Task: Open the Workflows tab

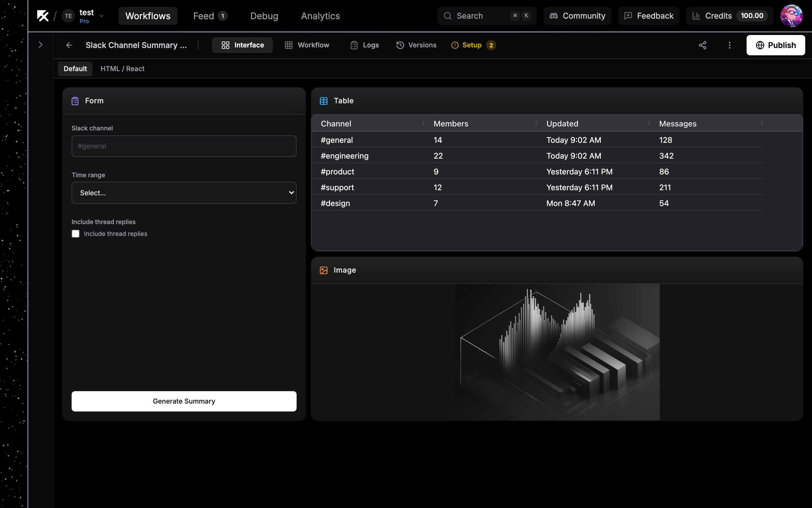Action: [x=148, y=16]
